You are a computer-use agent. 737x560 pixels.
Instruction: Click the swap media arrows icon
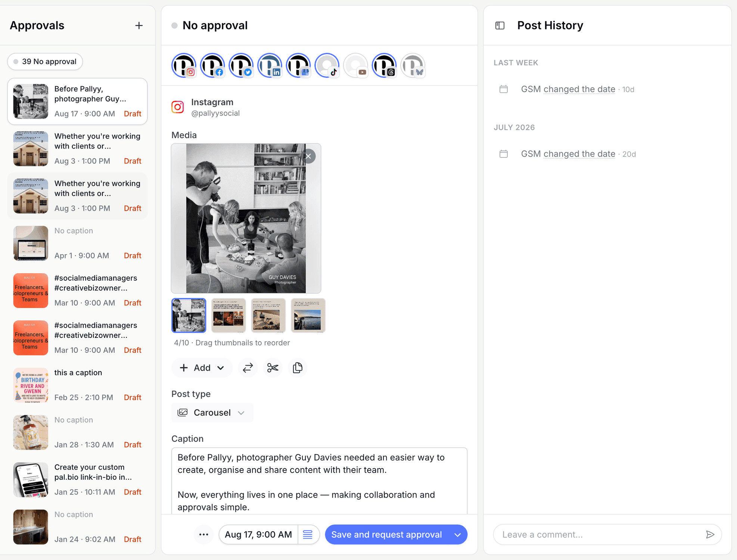click(x=248, y=368)
